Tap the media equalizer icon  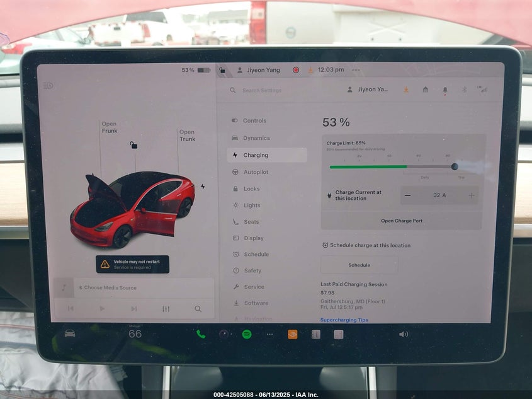(x=166, y=309)
